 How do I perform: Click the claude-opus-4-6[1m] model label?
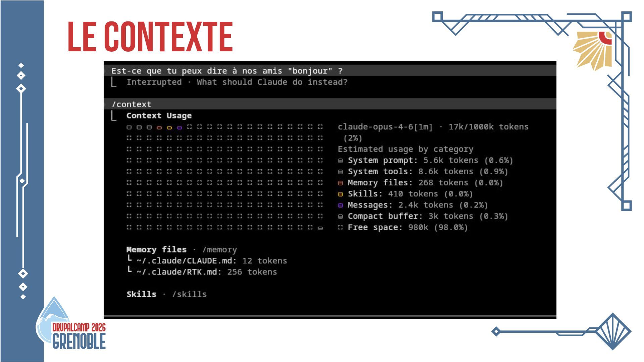(x=385, y=127)
